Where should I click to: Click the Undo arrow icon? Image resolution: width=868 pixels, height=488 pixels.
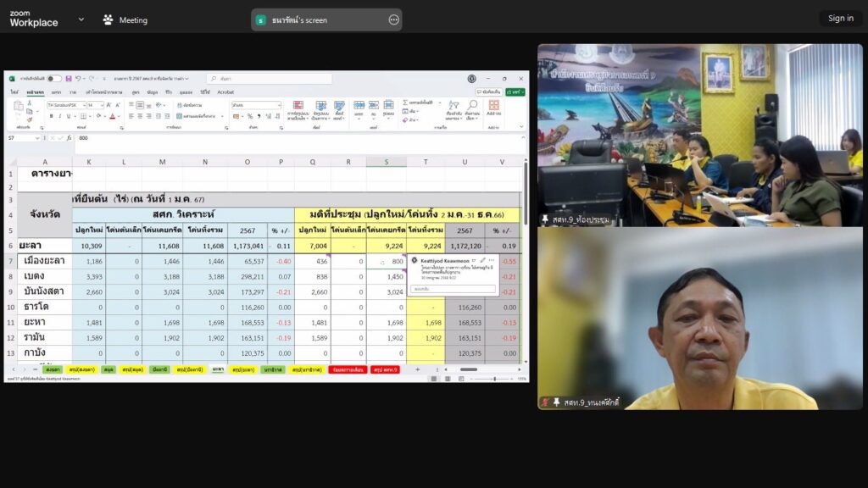pyautogui.click(x=78, y=79)
